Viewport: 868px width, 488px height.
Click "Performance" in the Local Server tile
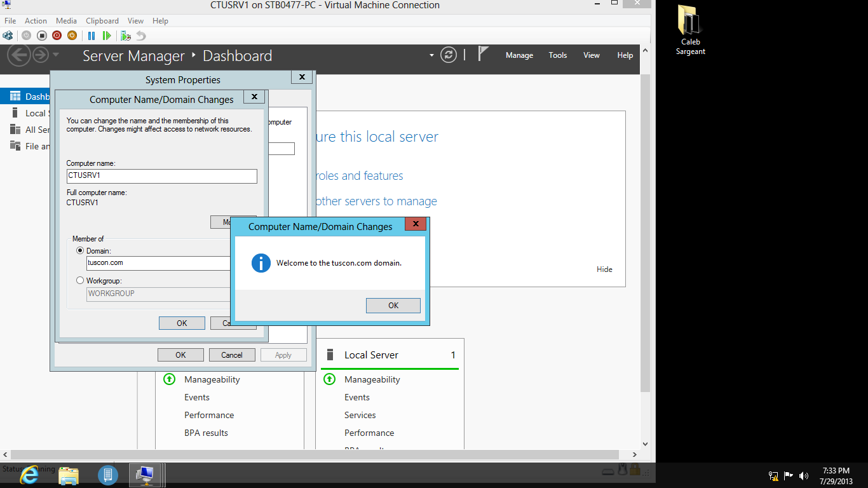pos(369,433)
